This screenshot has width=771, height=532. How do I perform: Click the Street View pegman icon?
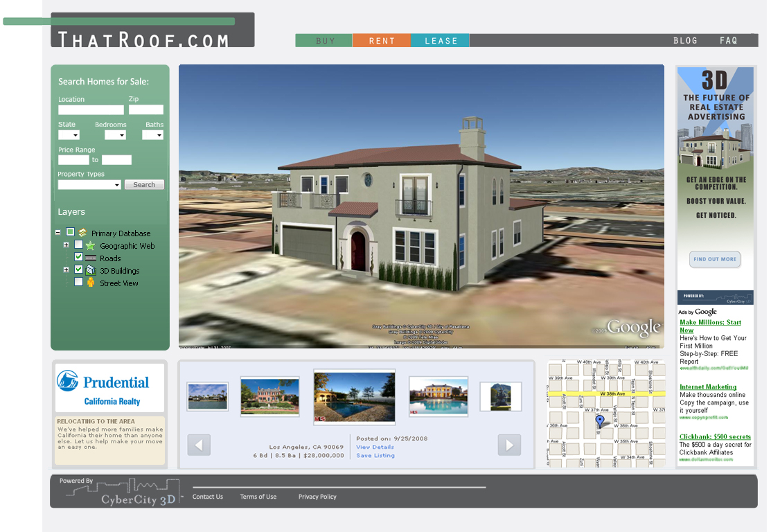point(91,282)
